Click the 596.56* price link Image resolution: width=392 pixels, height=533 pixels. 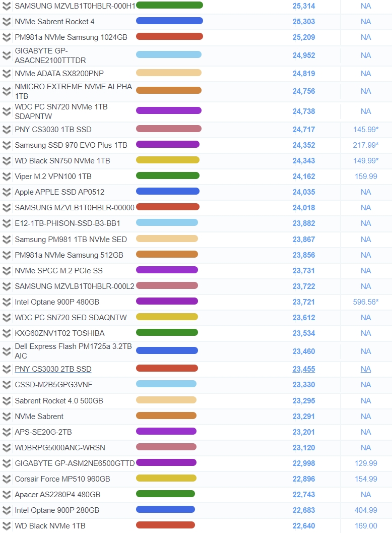[x=366, y=302]
